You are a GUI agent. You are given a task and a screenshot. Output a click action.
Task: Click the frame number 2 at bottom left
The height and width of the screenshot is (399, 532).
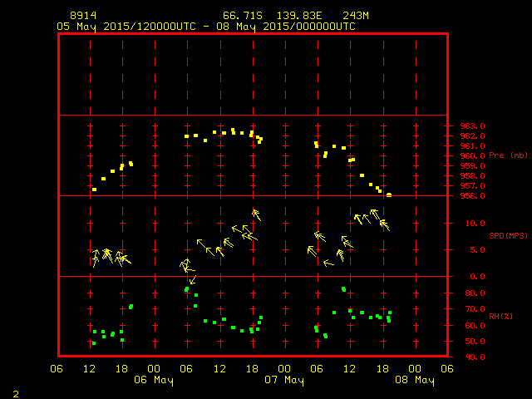[x=15, y=392]
